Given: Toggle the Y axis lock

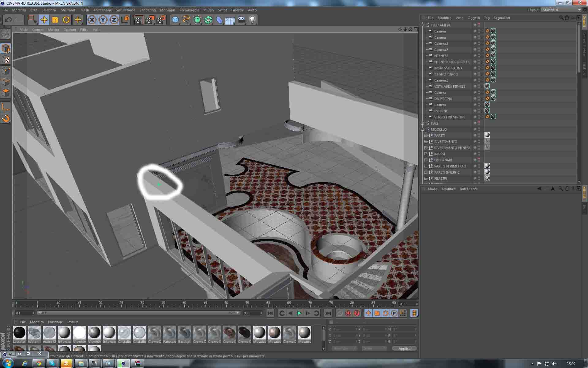Looking at the screenshot, I should point(103,20).
